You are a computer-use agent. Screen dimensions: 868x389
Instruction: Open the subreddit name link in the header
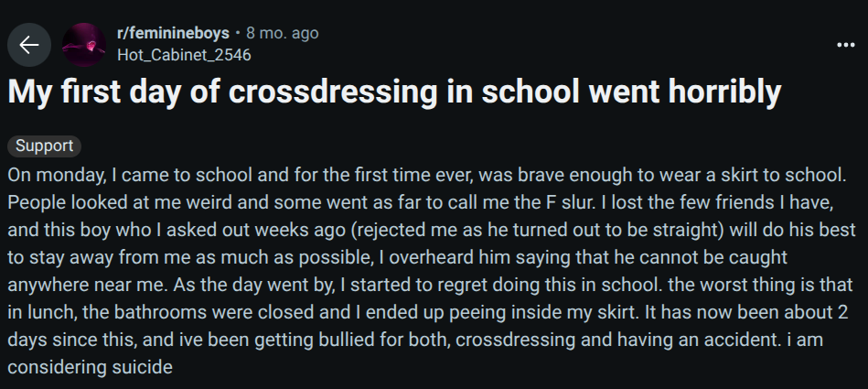pyautogui.click(x=173, y=34)
